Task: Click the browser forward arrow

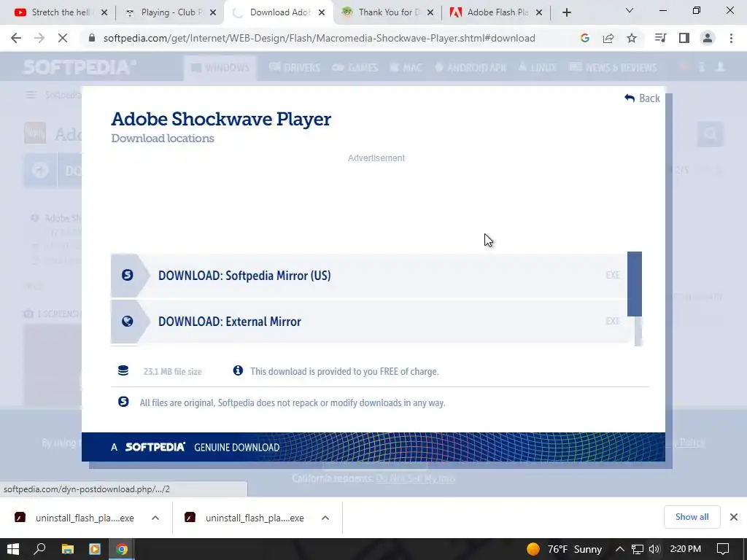Action: [x=39, y=38]
